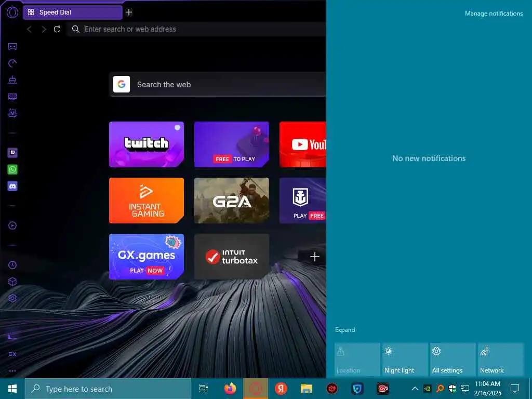This screenshot has height=399, width=532.
Task: Open the YouTube speed dial tile
Action: (x=303, y=144)
